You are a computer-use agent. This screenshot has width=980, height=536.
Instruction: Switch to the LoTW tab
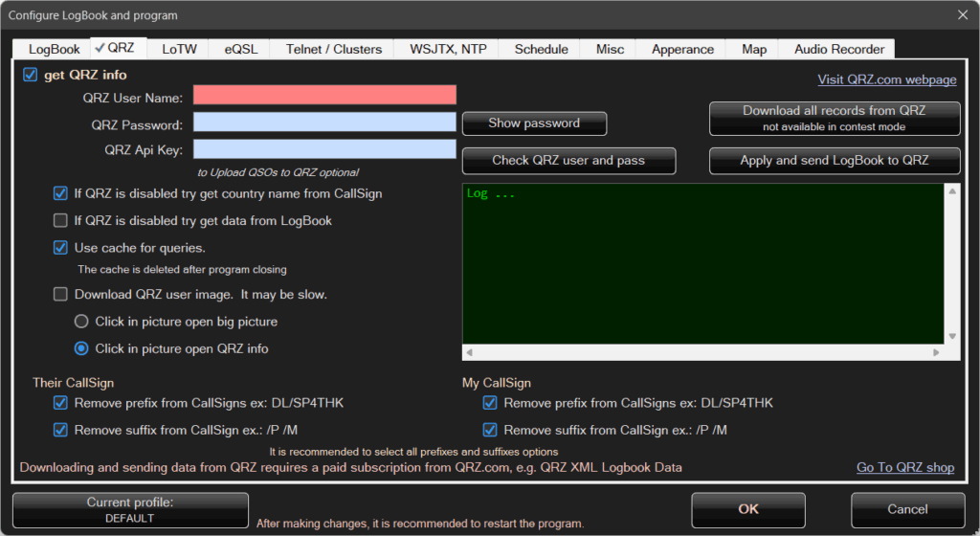pyautogui.click(x=179, y=49)
